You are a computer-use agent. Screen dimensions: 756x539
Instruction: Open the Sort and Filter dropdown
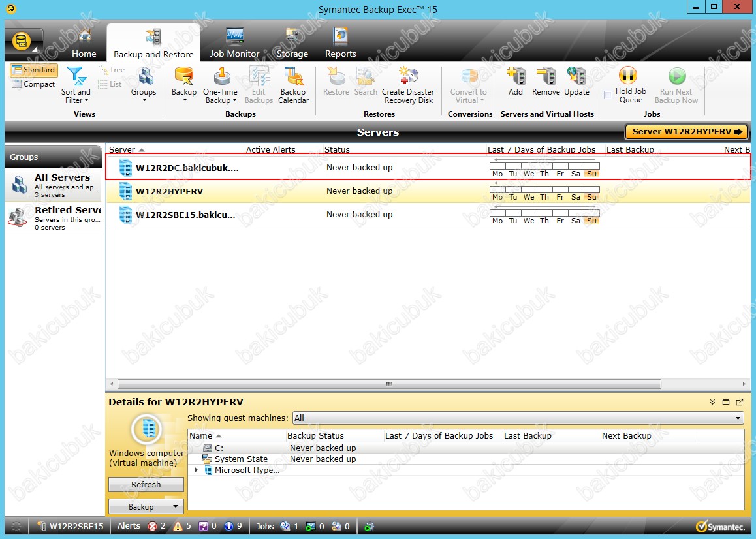[x=76, y=85]
